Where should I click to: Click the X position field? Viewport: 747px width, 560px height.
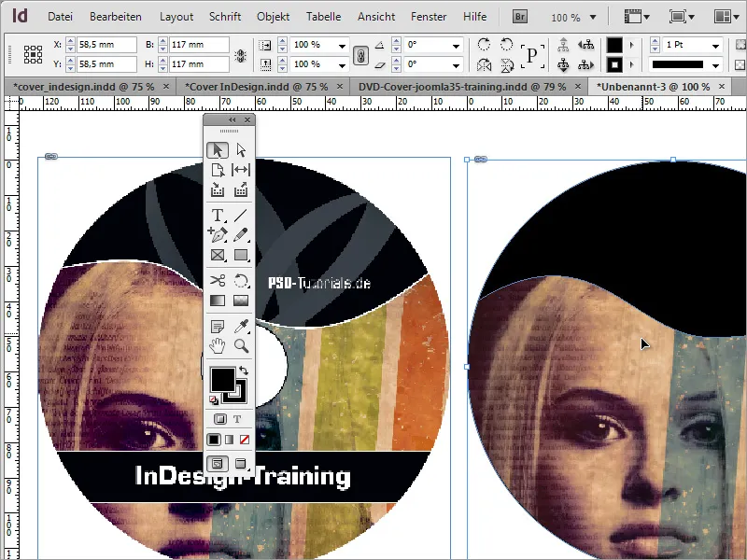106,45
